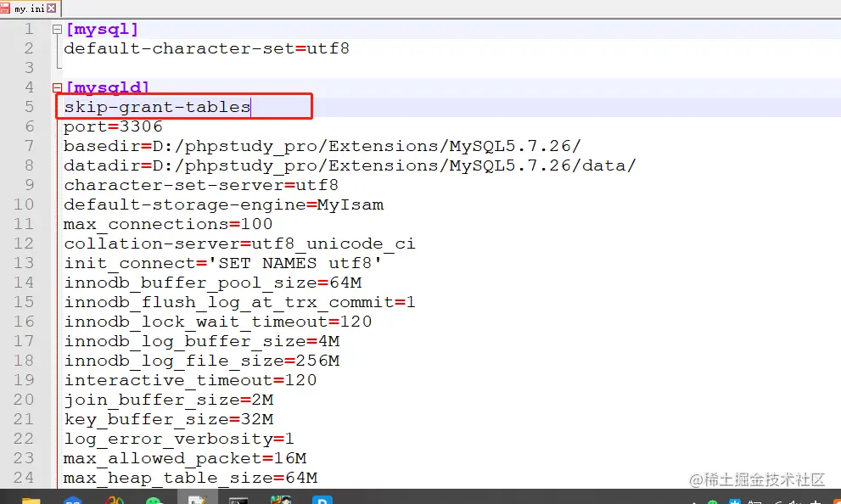This screenshot has width=841, height=504.
Task: Click the max_heap_table_size=64M line
Action: (x=190, y=478)
